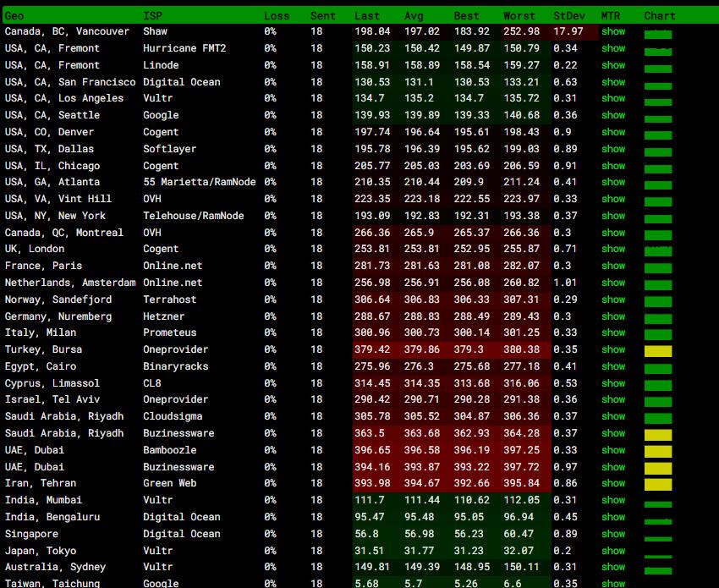Click the 55 Marietta/RamNode ISP text
719x588 pixels.
(x=200, y=182)
